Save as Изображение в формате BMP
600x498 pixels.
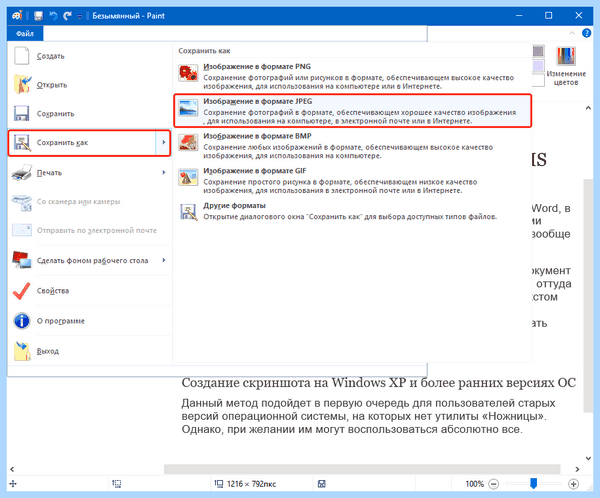tap(352, 145)
